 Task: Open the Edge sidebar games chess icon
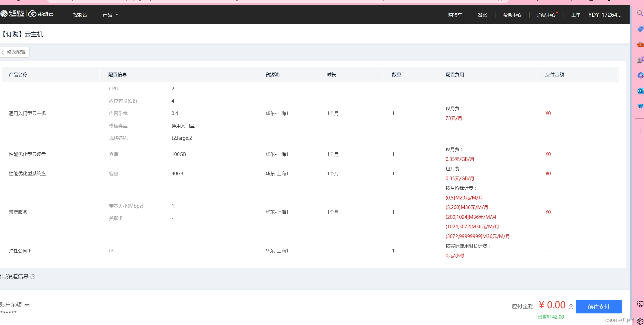[x=640, y=60]
